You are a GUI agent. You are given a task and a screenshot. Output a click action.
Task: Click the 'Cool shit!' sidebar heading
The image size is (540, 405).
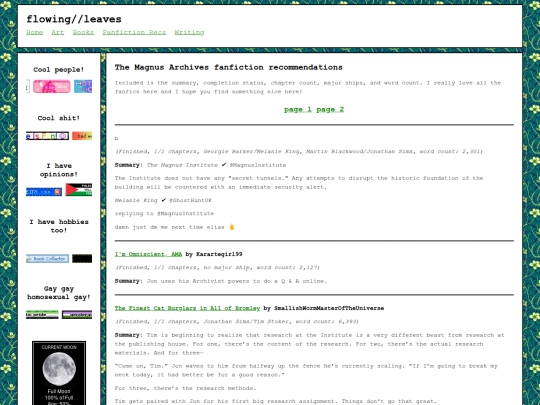(59, 118)
